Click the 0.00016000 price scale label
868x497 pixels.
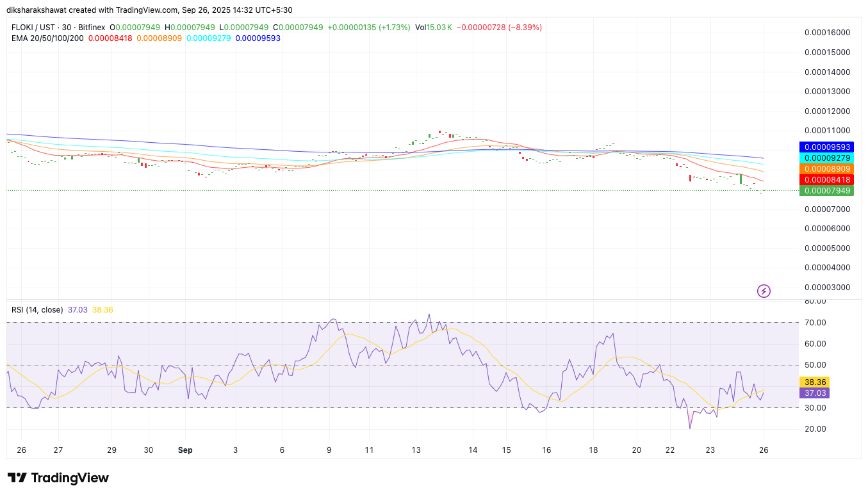point(826,33)
